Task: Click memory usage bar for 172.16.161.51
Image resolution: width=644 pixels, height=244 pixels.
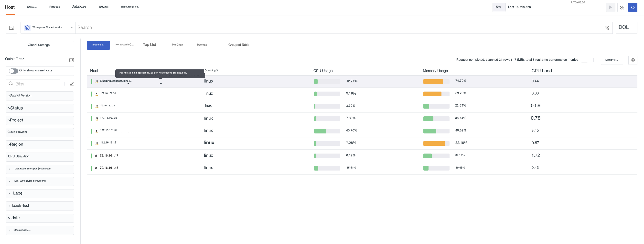Action: pos(436,144)
